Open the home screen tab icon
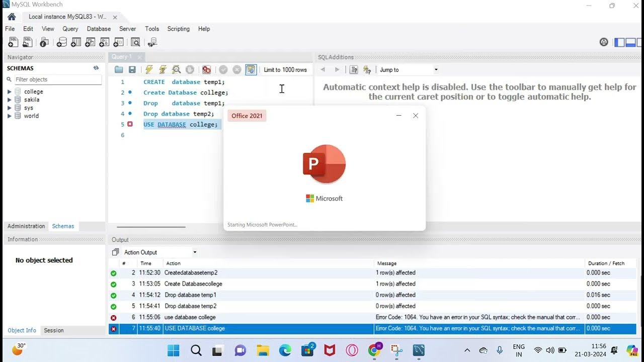The width and height of the screenshot is (644, 362). click(x=12, y=17)
